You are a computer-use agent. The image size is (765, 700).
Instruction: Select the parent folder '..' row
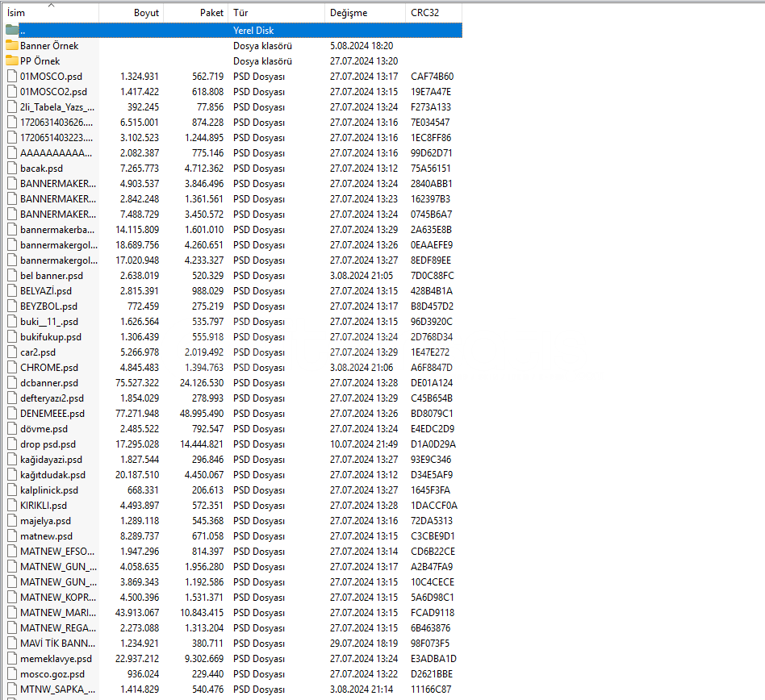pos(233,30)
